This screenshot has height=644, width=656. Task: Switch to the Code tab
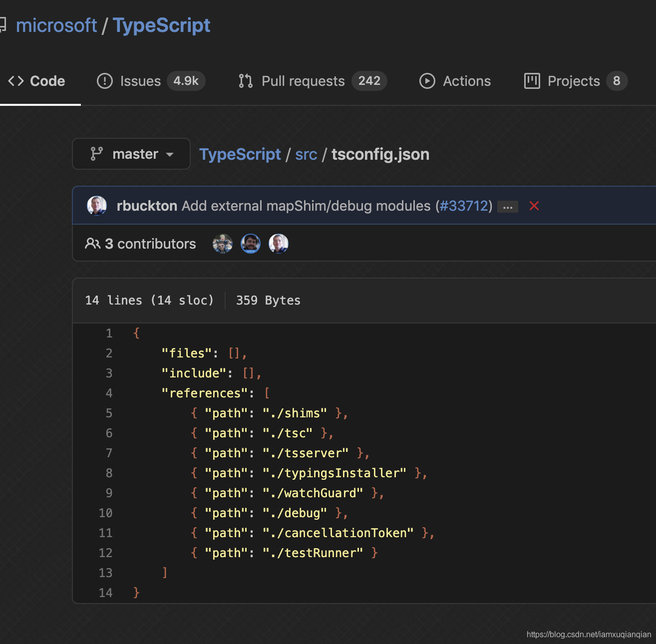point(36,81)
